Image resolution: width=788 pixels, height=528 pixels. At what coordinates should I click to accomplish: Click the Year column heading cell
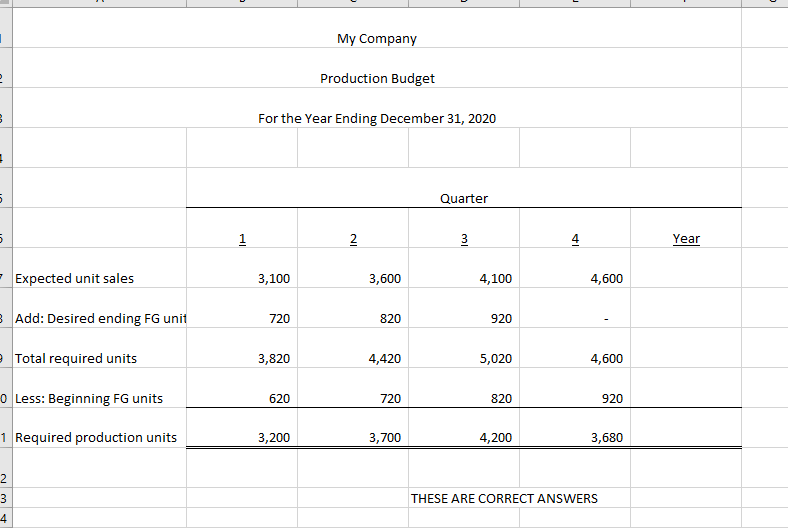(x=686, y=228)
